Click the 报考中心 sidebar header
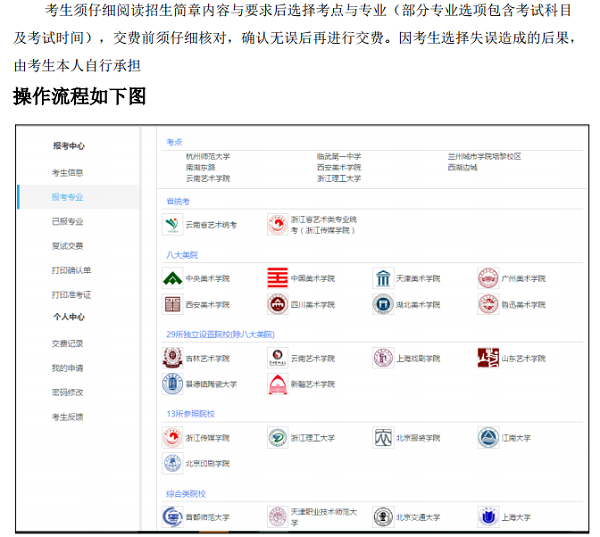 (x=69, y=146)
